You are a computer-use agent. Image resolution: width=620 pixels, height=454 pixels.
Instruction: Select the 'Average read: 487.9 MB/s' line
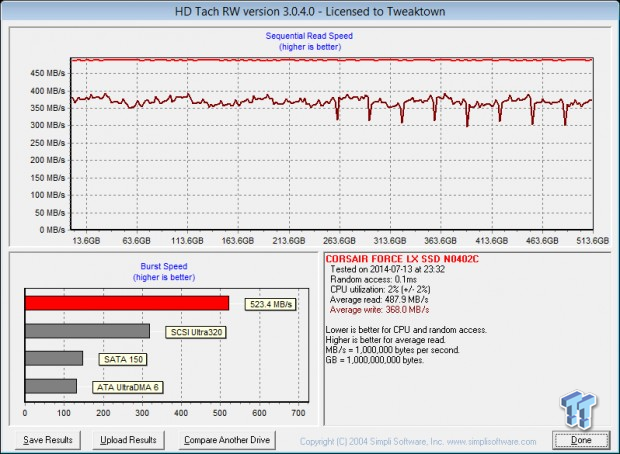(x=379, y=300)
